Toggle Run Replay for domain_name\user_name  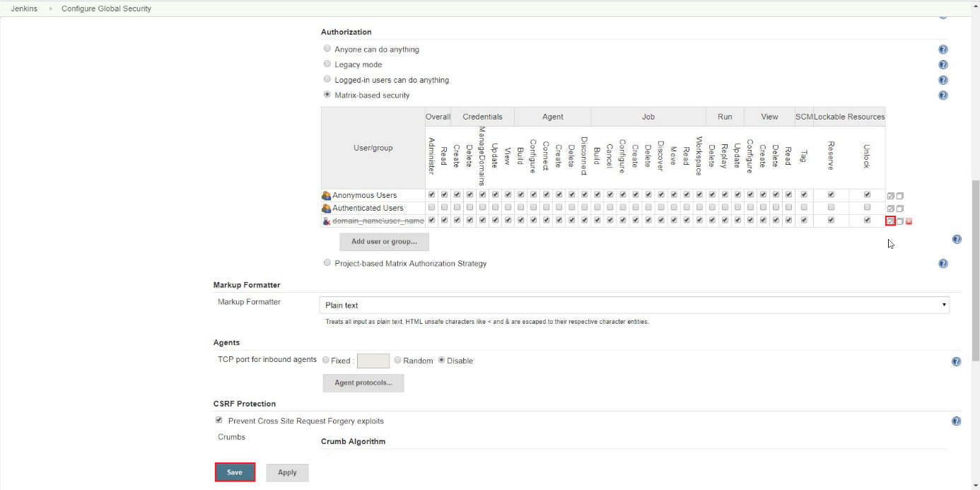(x=725, y=221)
